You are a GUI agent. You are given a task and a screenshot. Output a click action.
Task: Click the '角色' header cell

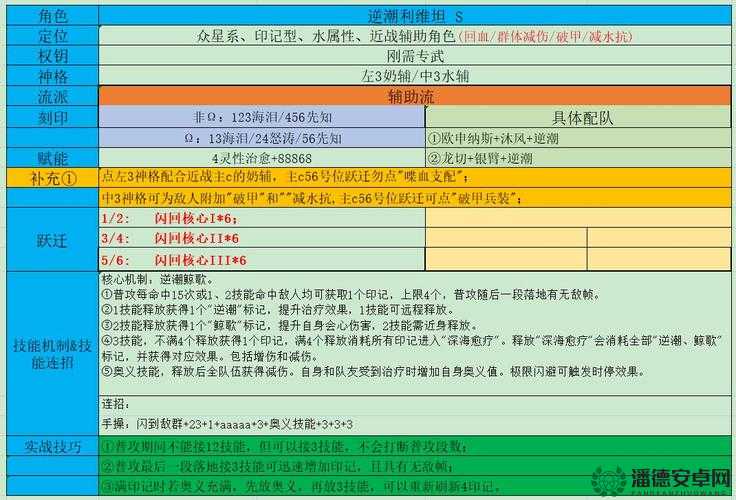(53, 16)
